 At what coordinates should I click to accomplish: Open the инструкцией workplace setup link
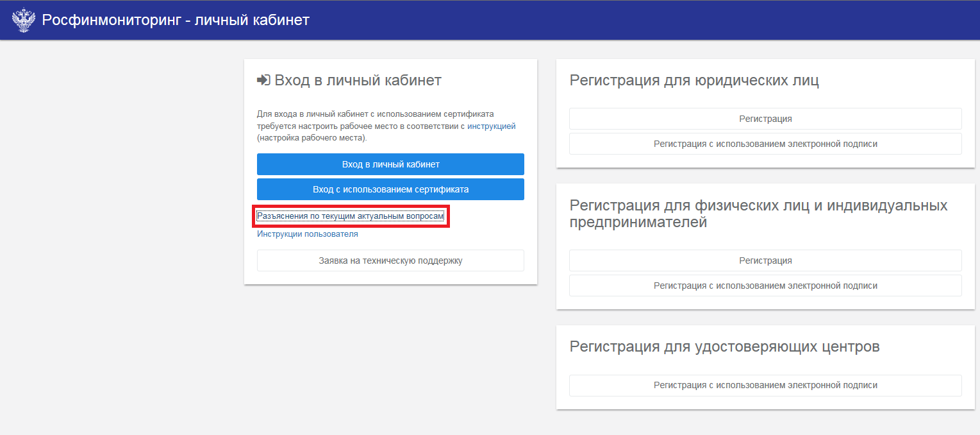pyautogui.click(x=491, y=126)
